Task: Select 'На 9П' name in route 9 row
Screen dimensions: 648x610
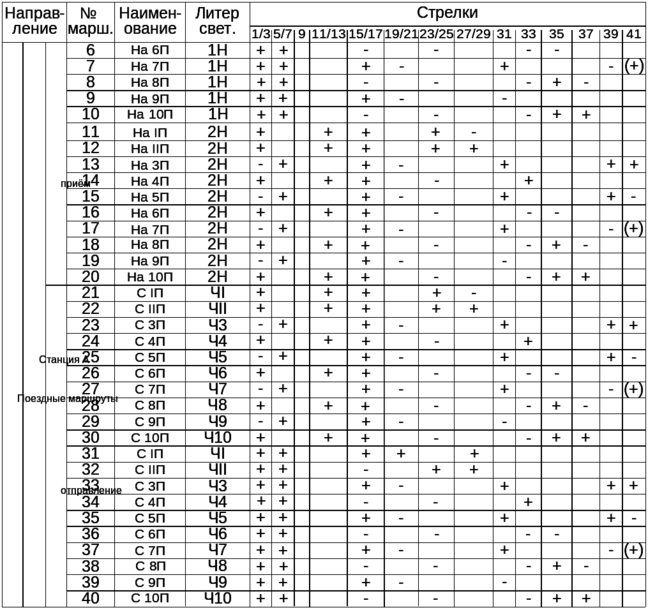Action: tap(150, 99)
